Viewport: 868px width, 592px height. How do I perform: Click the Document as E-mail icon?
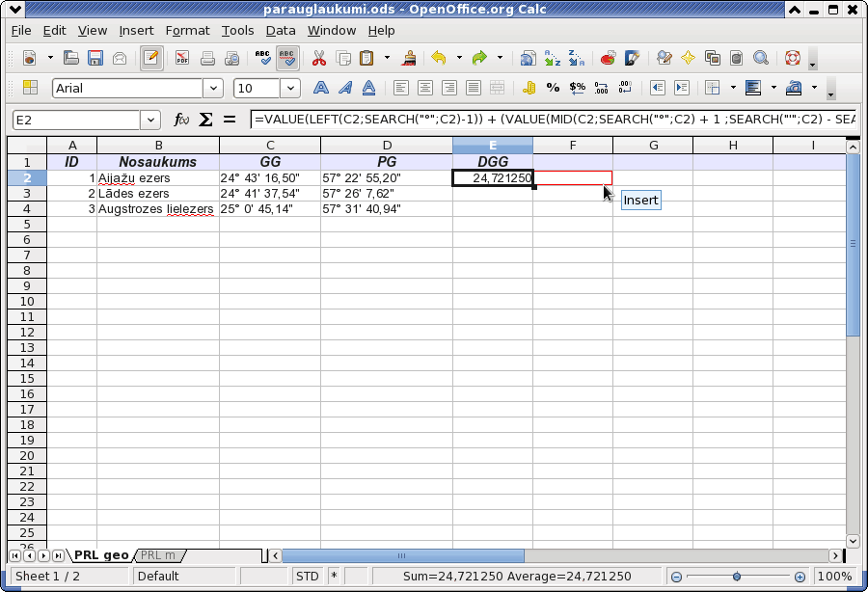click(120, 58)
